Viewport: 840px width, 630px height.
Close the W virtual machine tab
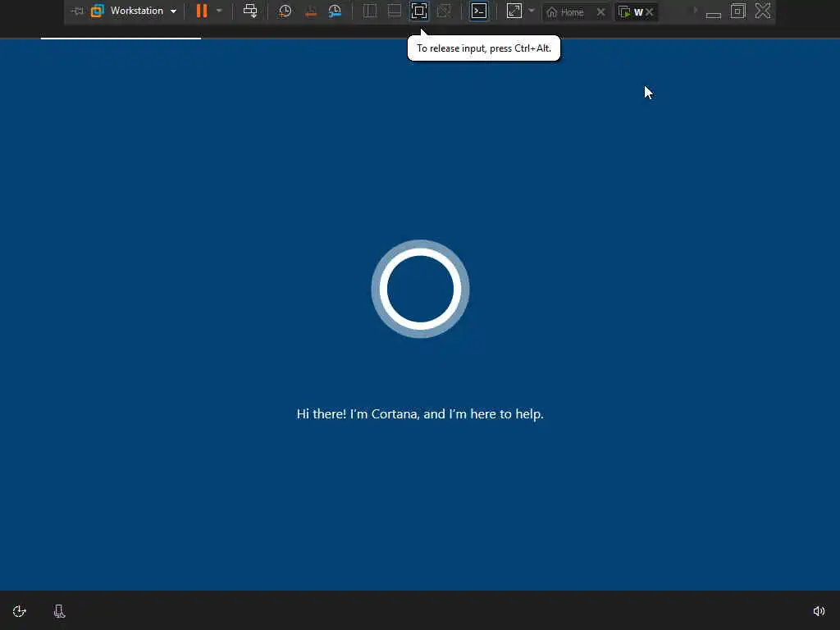pyautogui.click(x=650, y=11)
